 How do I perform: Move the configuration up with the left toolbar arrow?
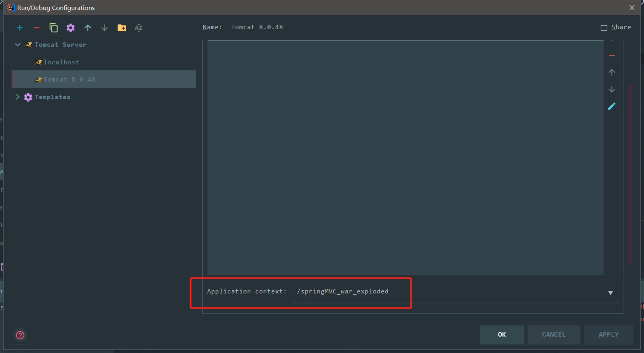coord(88,28)
